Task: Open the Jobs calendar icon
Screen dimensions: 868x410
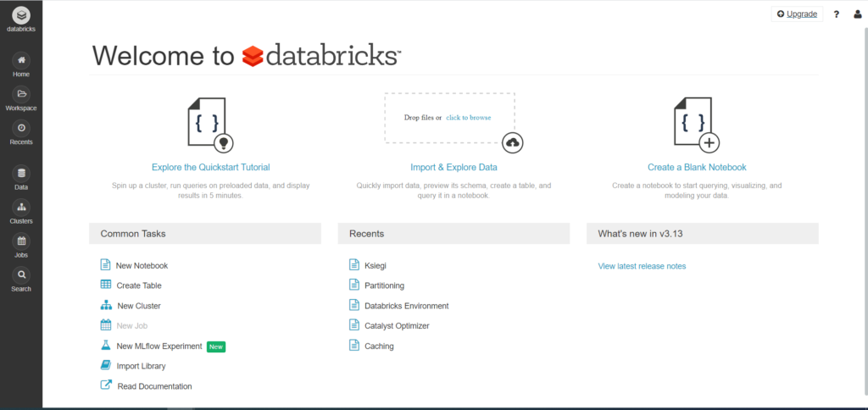Action: (x=21, y=241)
